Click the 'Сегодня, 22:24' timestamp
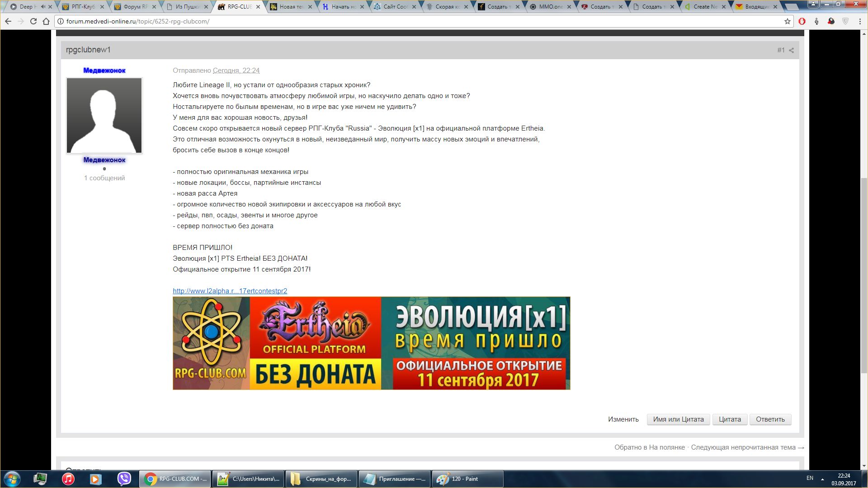The image size is (868, 488). pyautogui.click(x=236, y=70)
